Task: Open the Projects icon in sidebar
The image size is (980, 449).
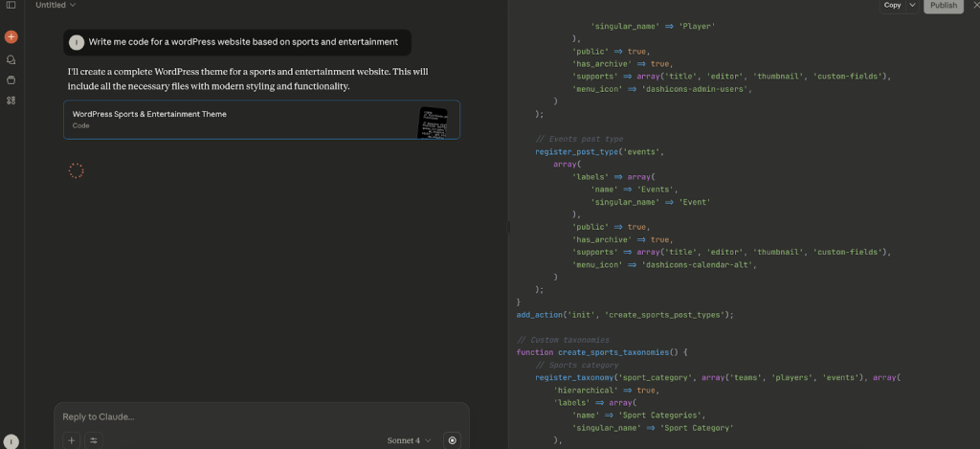Action: click(x=11, y=79)
